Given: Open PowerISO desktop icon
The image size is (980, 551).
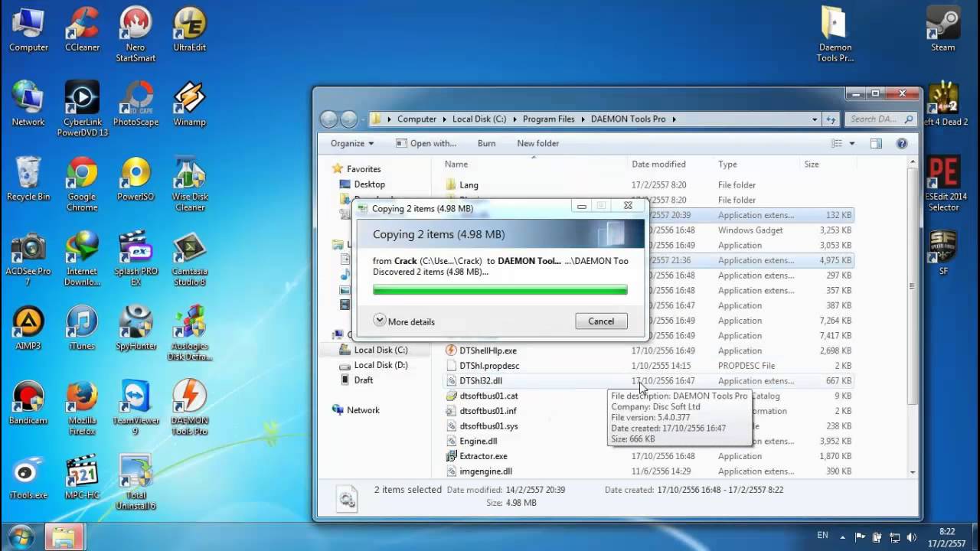Looking at the screenshot, I should pos(136,178).
